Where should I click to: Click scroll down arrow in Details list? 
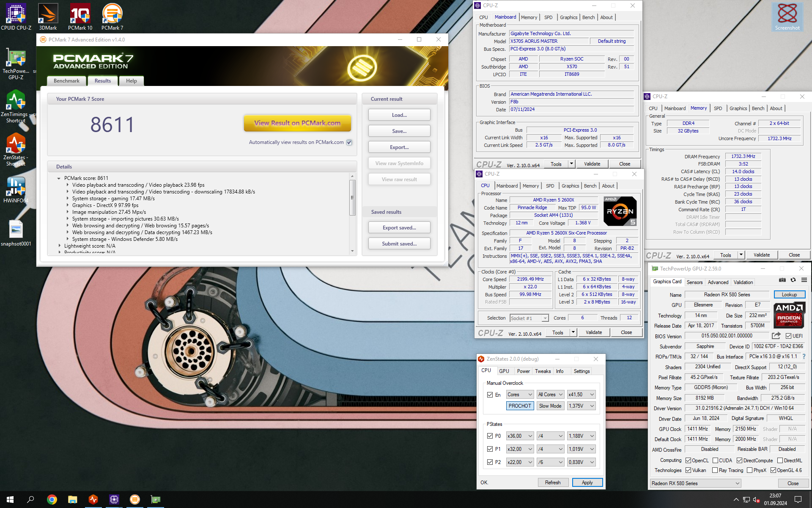[x=352, y=251]
